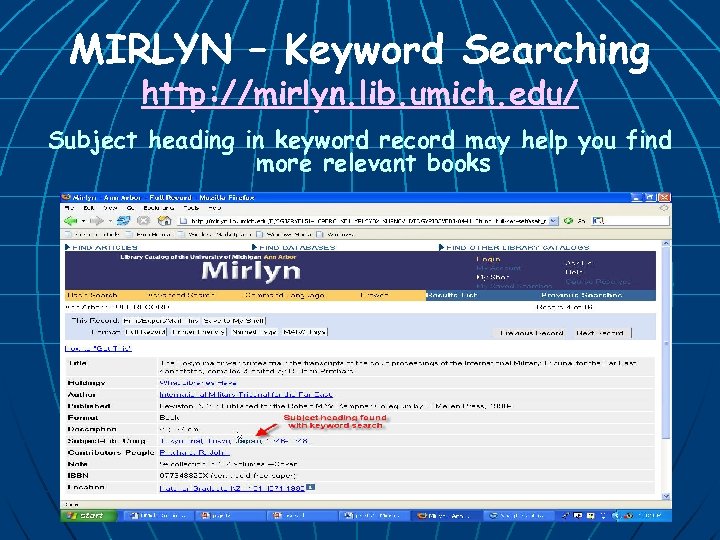
Task: Open the Forward button history dropdown arrow
Action: pos(109,221)
